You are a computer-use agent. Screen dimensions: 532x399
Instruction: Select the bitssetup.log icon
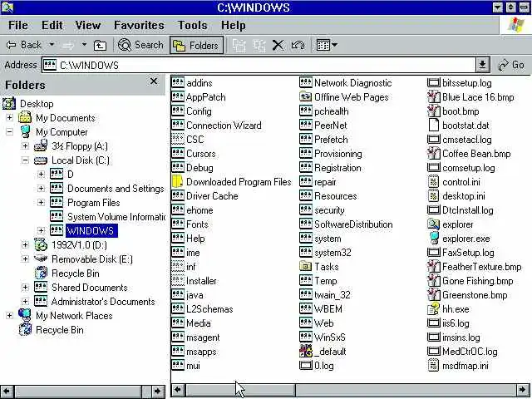click(x=434, y=83)
